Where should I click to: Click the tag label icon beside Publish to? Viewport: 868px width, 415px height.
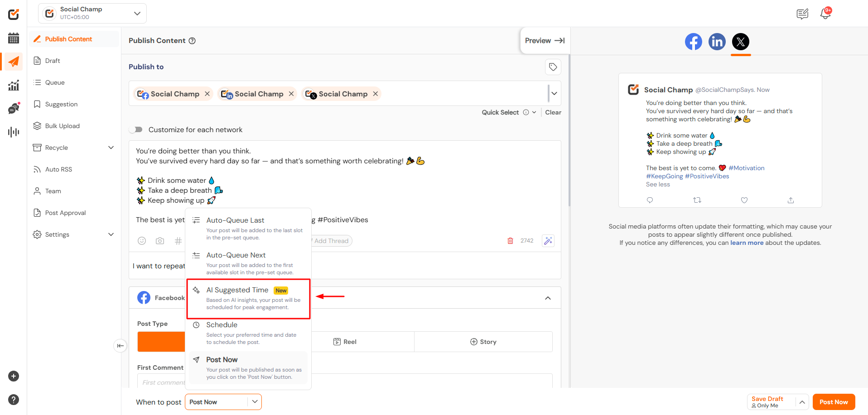[553, 67]
